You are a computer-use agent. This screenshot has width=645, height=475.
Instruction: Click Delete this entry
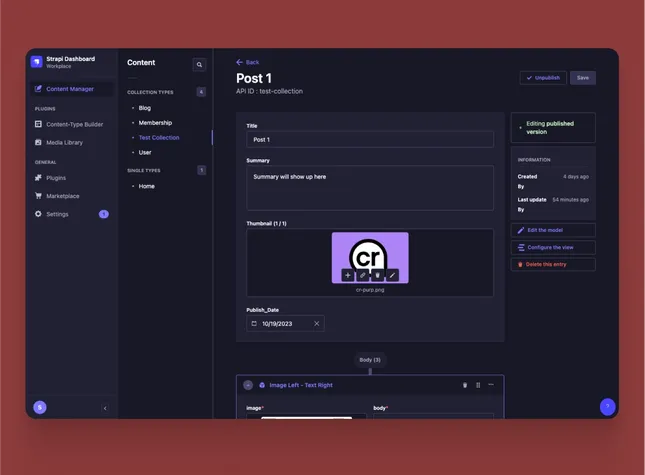click(553, 264)
